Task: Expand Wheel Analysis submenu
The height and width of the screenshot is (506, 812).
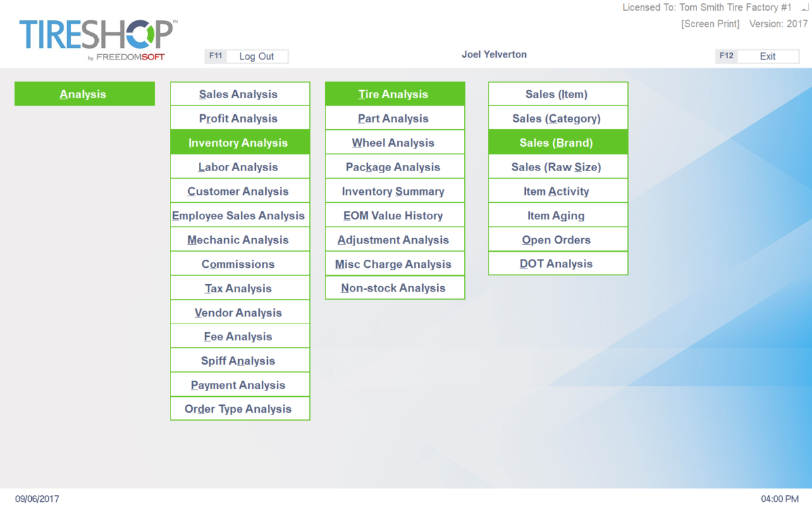Action: (x=394, y=143)
